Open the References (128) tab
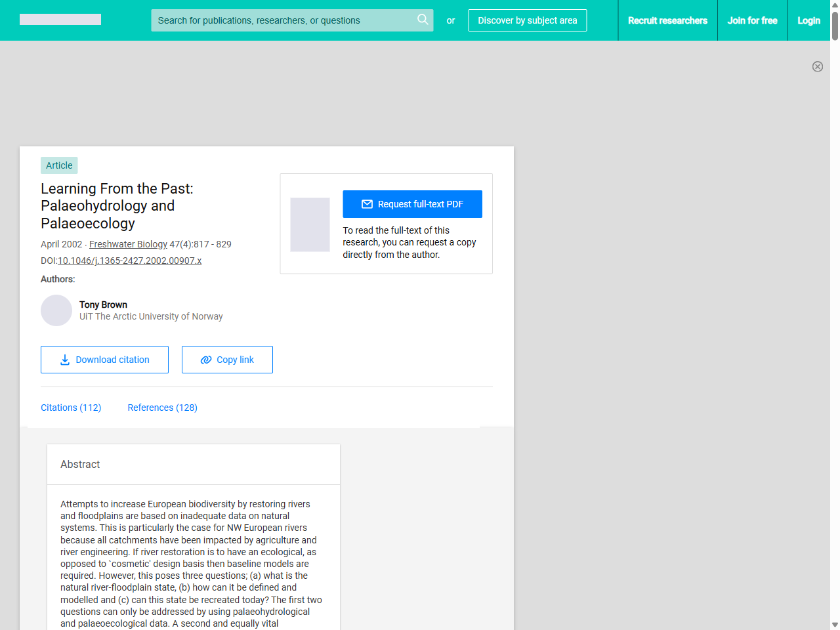 tap(162, 408)
